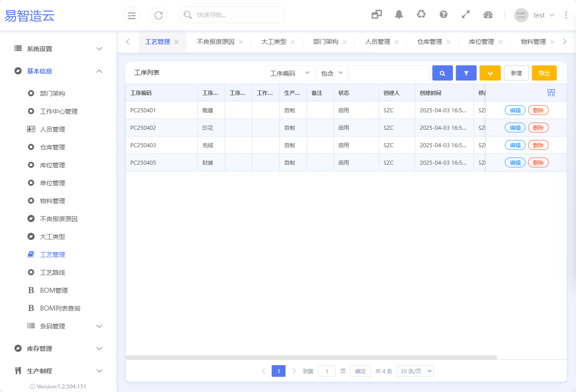Toggle fullscreen with the expand arrows icon
The width and height of the screenshot is (576, 392).
(466, 15)
